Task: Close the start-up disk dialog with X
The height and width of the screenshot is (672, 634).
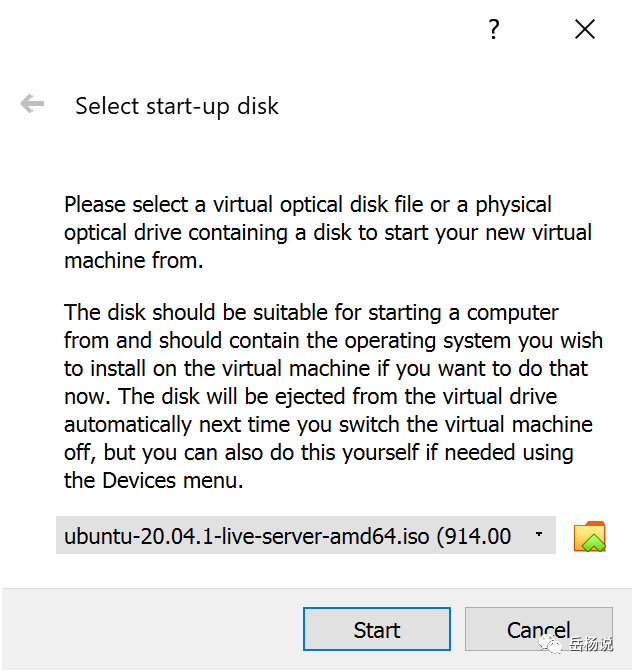Action: 585,30
